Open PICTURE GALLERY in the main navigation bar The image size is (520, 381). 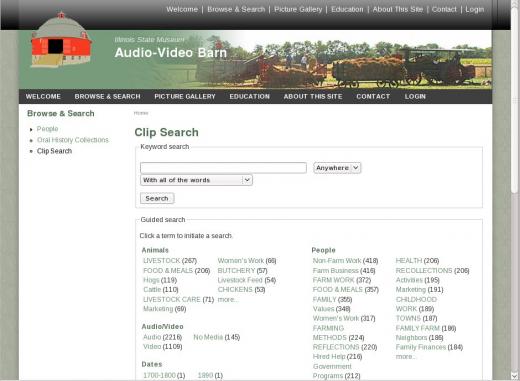[x=185, y=97]
